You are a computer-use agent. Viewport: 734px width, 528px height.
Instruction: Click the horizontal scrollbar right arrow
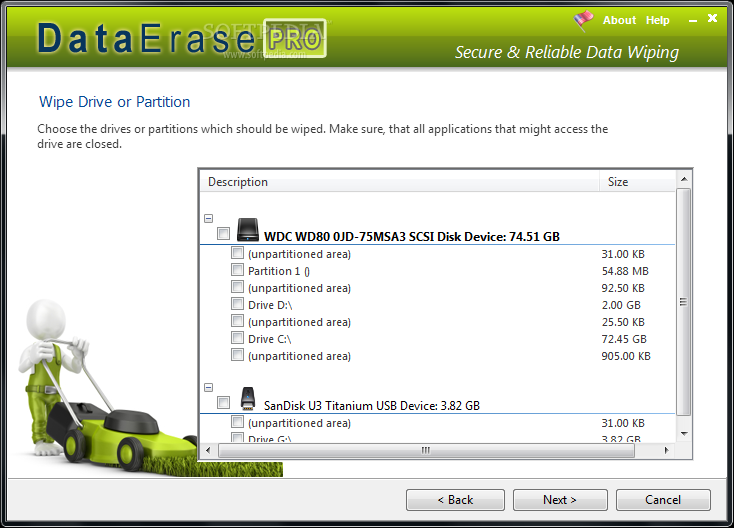(x=667, y=451)
